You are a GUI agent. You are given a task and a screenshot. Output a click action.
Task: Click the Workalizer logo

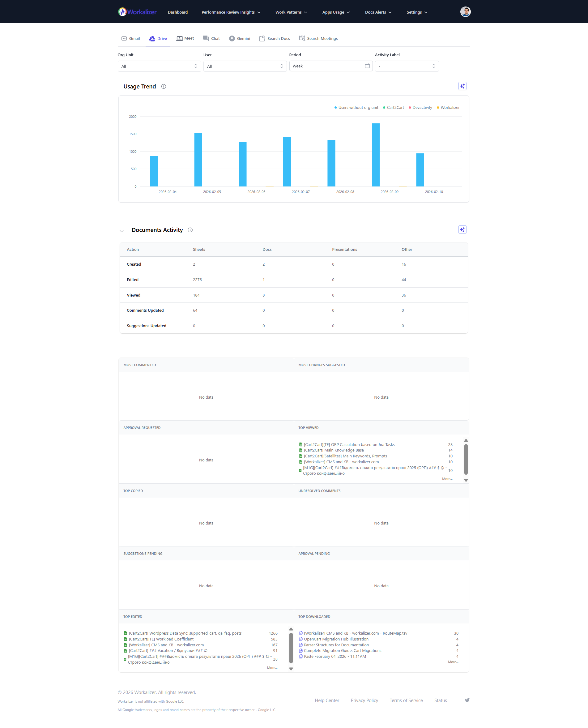(137, 11)
